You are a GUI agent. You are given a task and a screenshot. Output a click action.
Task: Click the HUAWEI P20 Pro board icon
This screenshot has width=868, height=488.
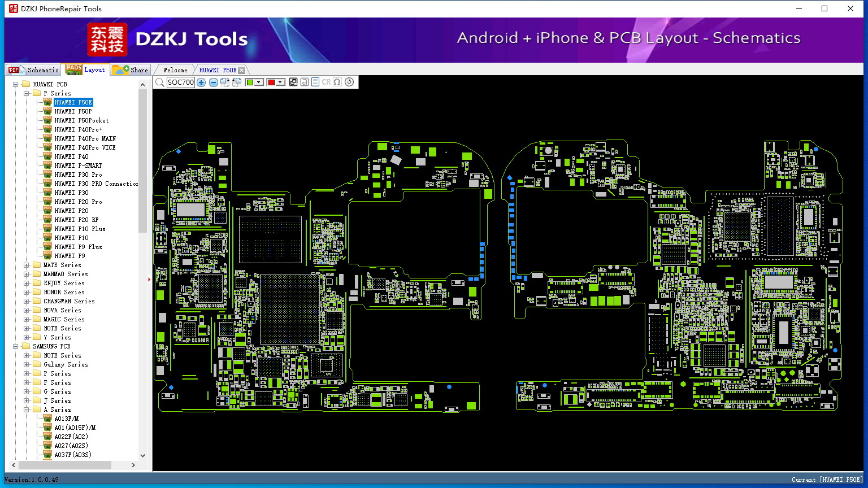pos(47,202)
